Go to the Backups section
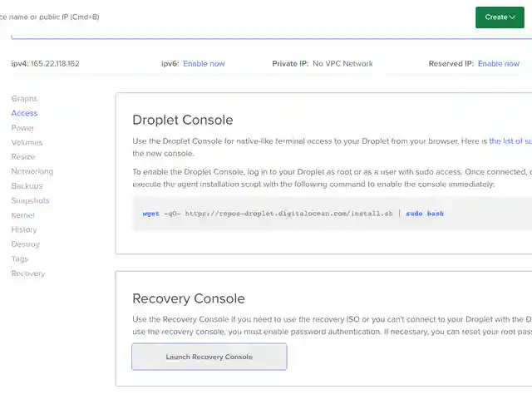The width and height of the screenshot is (532, 399). [x=27, y=186]
